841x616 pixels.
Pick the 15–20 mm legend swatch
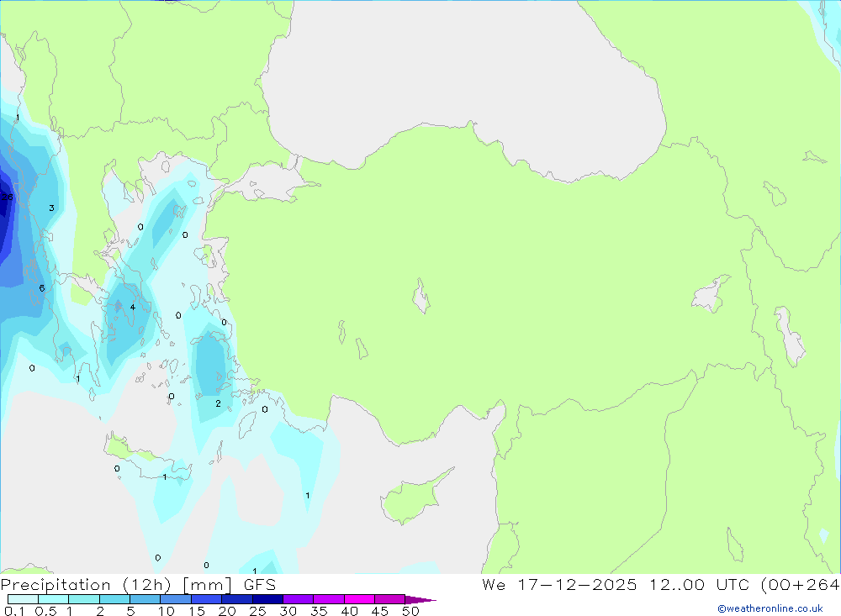pyautogui.click(x=207, y=599)
